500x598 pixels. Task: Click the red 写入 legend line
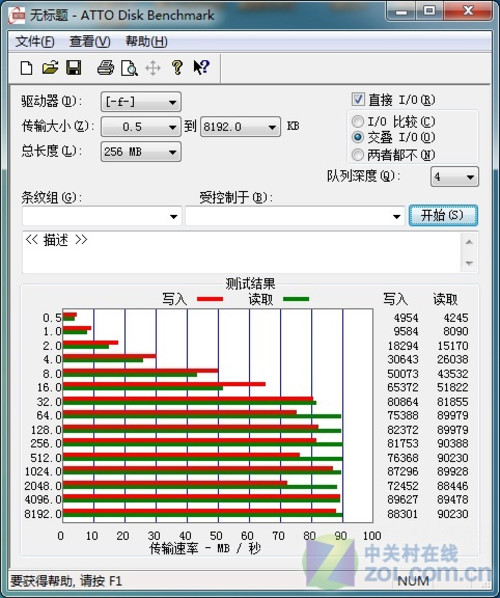click(210, 299)
